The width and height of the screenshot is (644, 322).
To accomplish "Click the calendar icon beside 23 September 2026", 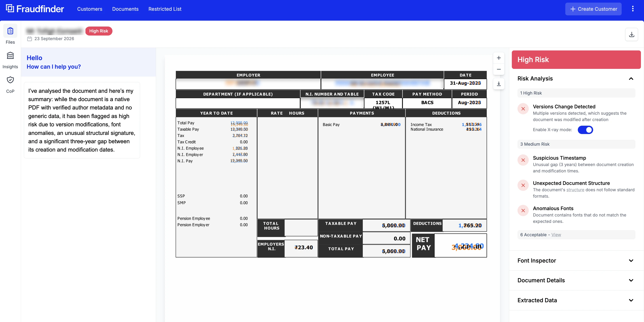I will point(30,39).
